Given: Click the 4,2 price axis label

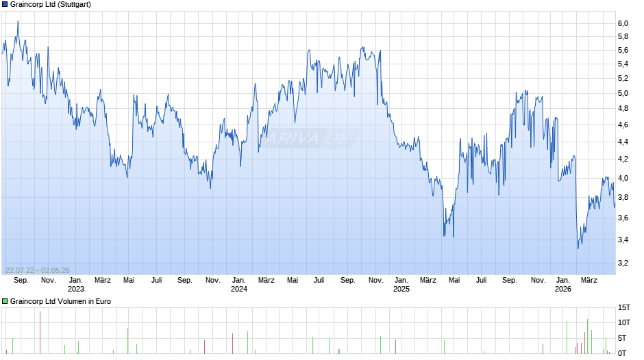Looking at the screenshot, I should 623,159.
